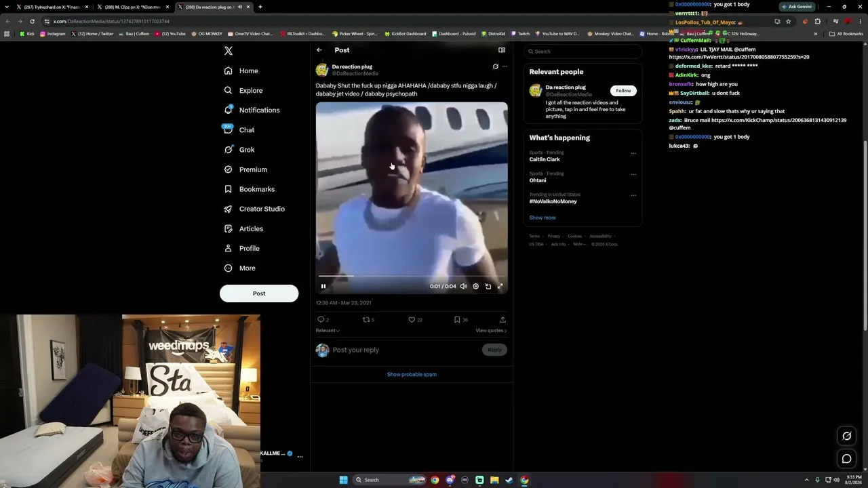Open the Premium page
Image resolution: width=868 pixels, height=488 pixels.
(x=245, y=169)
